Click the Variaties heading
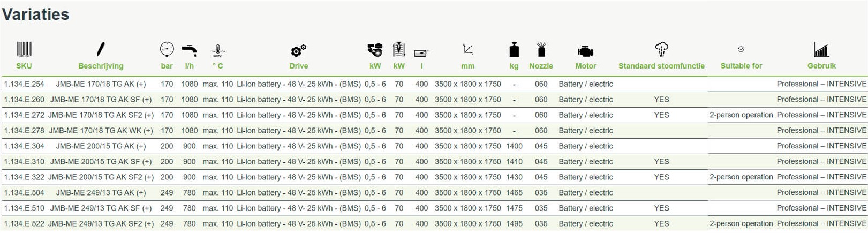Viewport: 868px width, 233px height. [36, 14]
